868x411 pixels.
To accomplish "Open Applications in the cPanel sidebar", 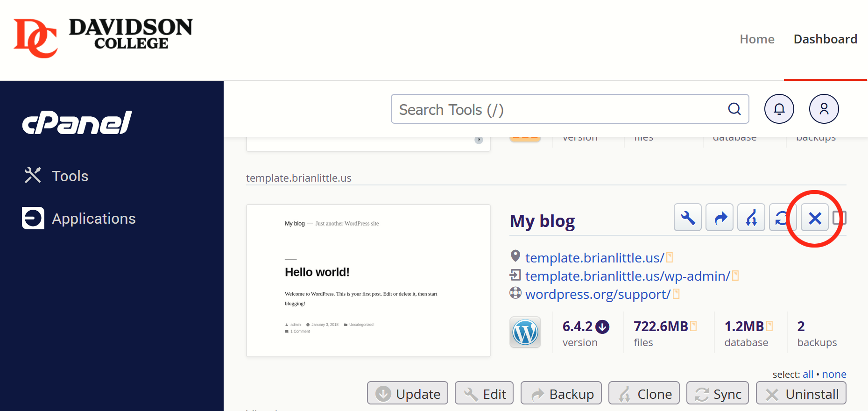I will 93,219.
